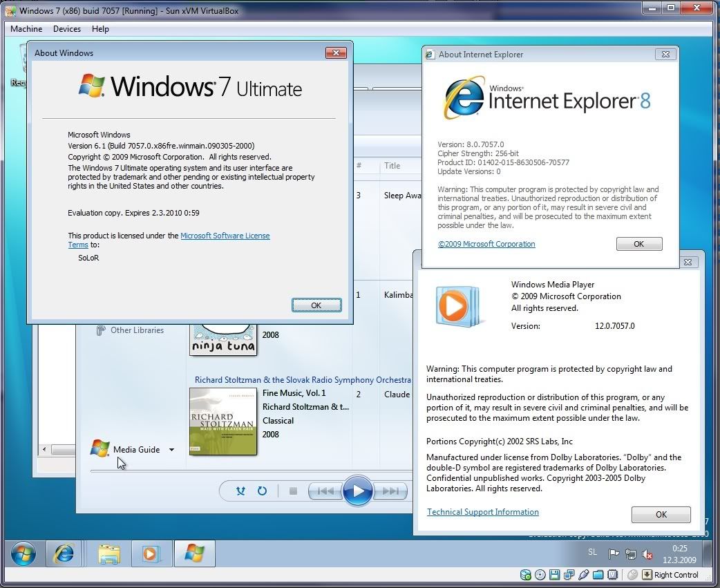
Task: Launch Internet Explorer from the taskbar
Action: coord(64,553)
